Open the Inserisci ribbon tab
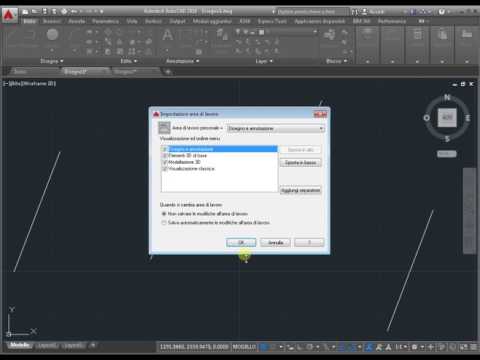Screen dimensions: 480x360 click(x=52, y=21)
